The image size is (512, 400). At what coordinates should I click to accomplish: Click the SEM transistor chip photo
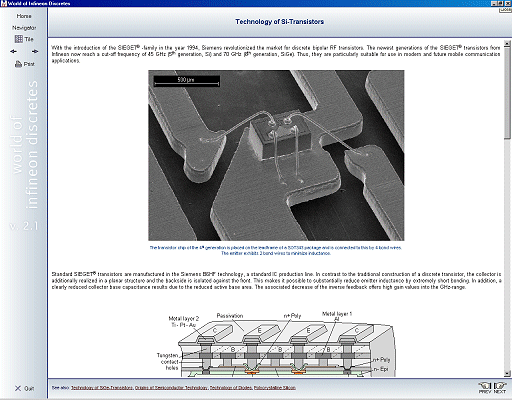[276, 155]
